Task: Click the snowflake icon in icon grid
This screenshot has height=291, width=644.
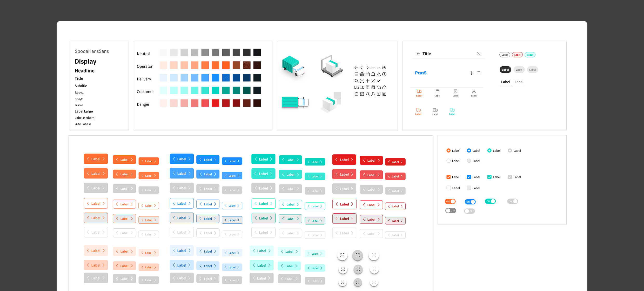Action: pyautogui.click(x=384, y=68)
